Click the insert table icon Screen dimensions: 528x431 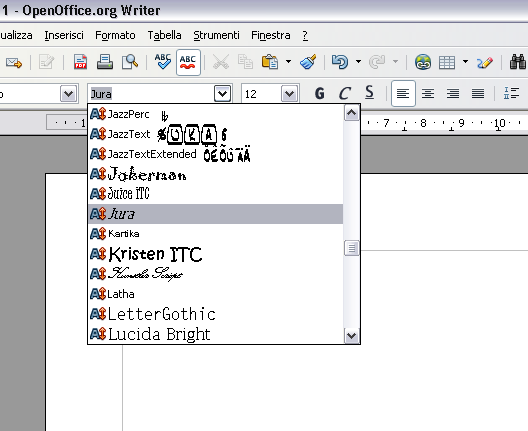pyautogui.click(x=447, y=62)
